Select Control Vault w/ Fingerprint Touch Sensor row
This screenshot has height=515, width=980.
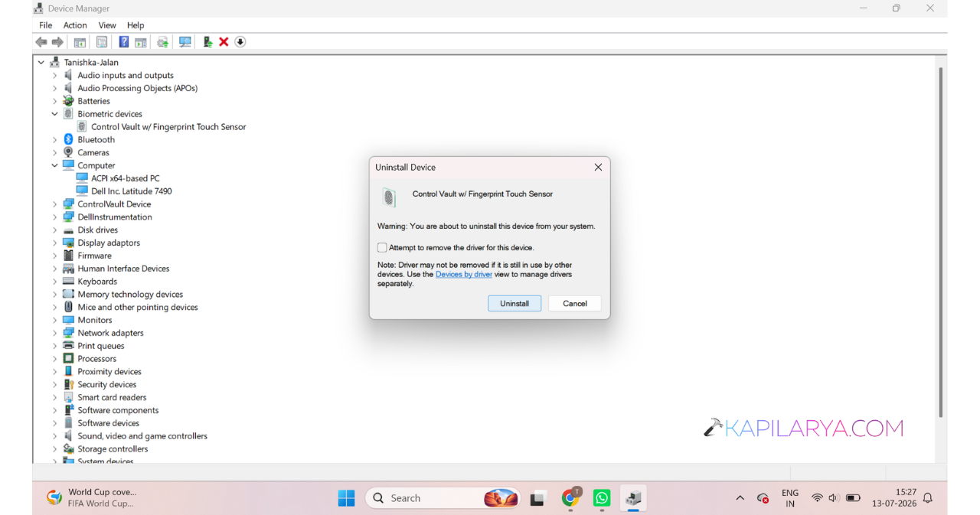pyautogui.click(x=161, y=127)
